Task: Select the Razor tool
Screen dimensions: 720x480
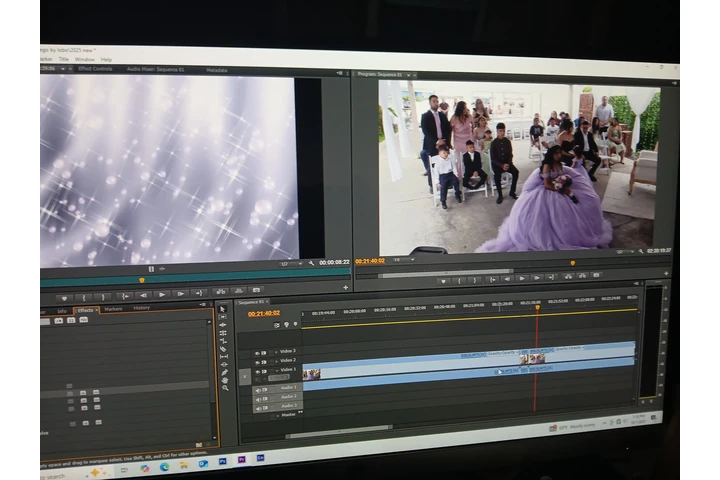Action: click(x=223, y=347)
